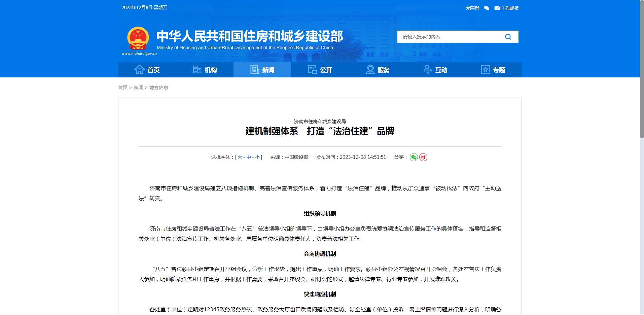Share article via red Weibo icon
Viewport: 644px width, 315px height.
tap(423, 157)
